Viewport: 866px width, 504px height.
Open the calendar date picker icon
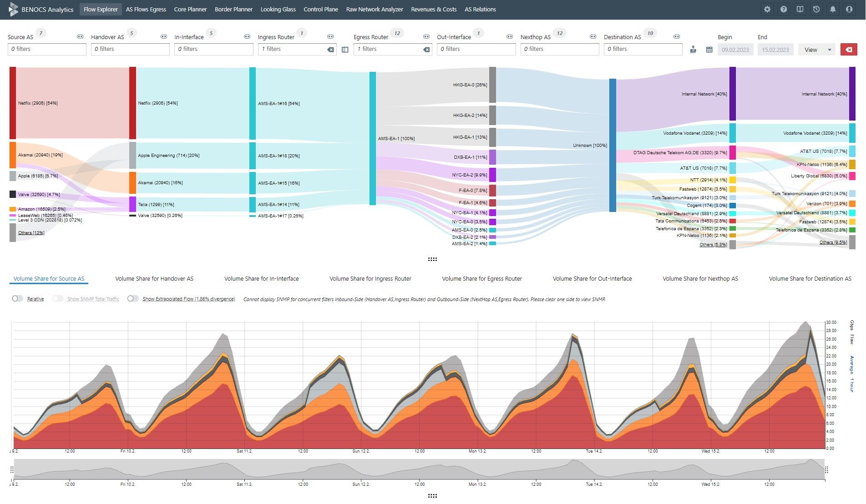tap(709, 50)
